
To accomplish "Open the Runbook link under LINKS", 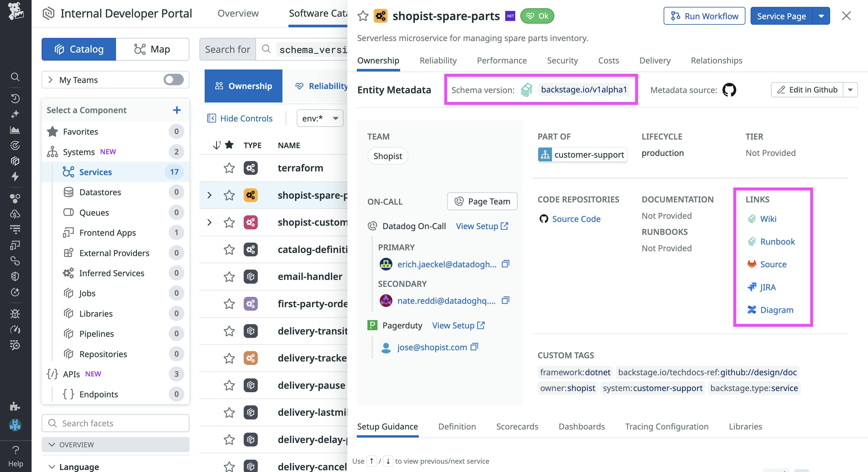I will pyautogui.click(x=778, y=241).
